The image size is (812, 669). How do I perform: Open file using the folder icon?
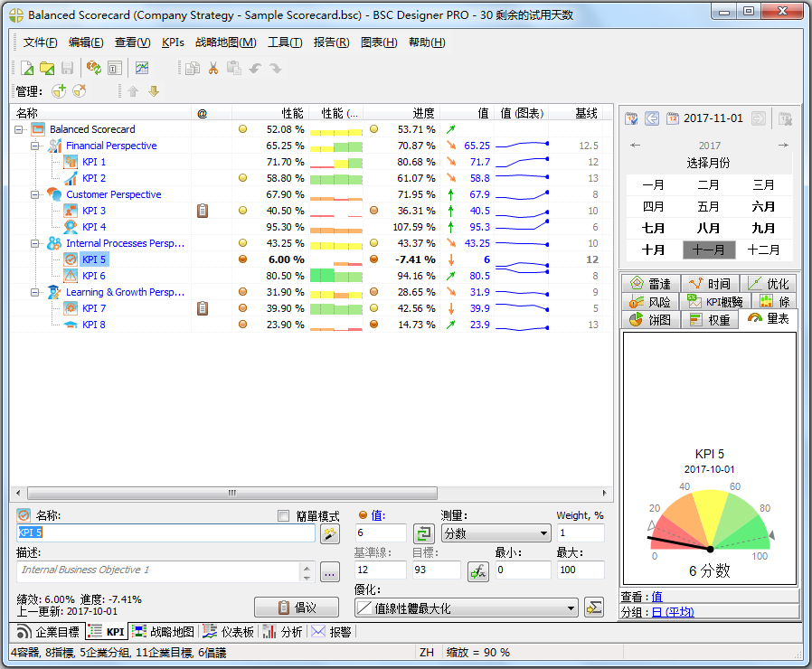pyautogui.click(x=47, y=68)
